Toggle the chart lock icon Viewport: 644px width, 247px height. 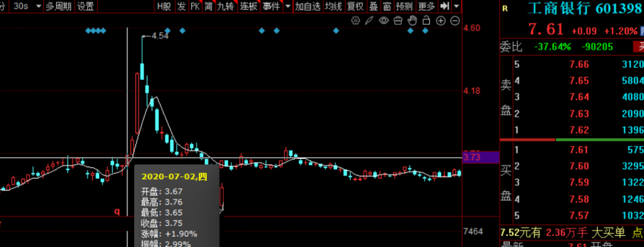426,20
